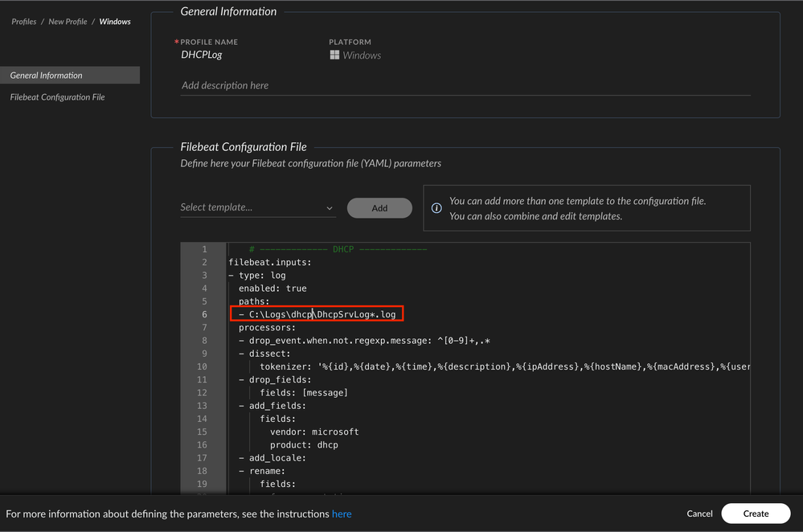Edit the DHCPLog profile name field
Viewport: 803px width, 532px height.
pos(202,55)
